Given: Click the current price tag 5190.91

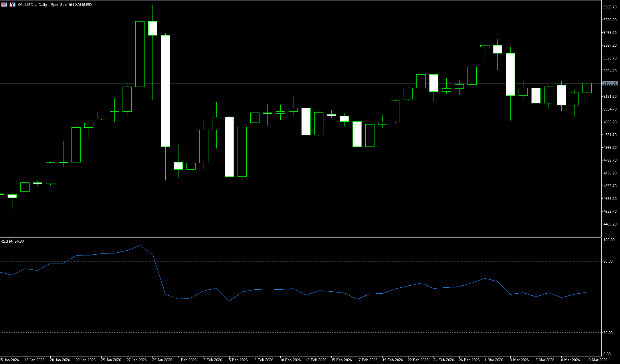Looking at the screenshot, I should 610,83.
